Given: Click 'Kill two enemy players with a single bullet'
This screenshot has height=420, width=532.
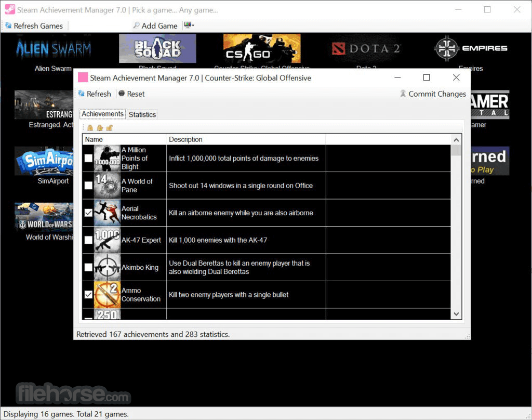Looking at the screenshot, I should [x=229, y=294].
